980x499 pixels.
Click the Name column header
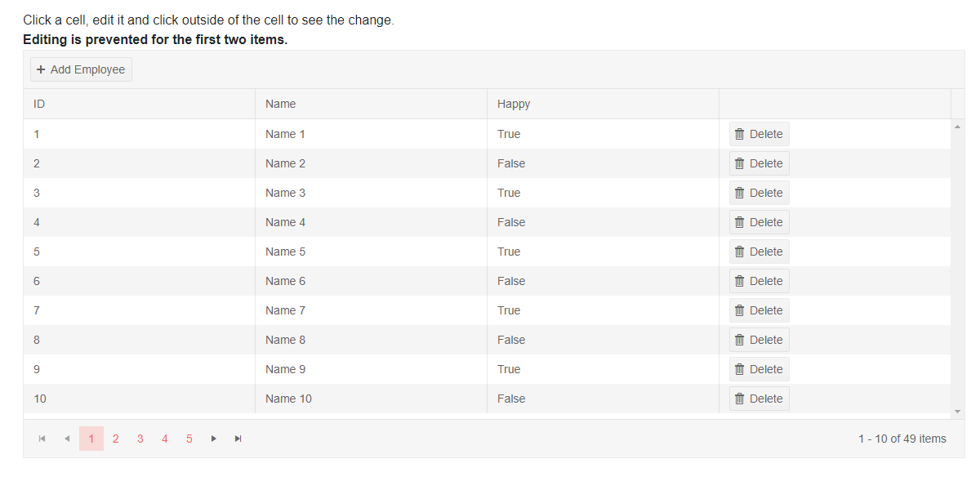pos(281,104)
